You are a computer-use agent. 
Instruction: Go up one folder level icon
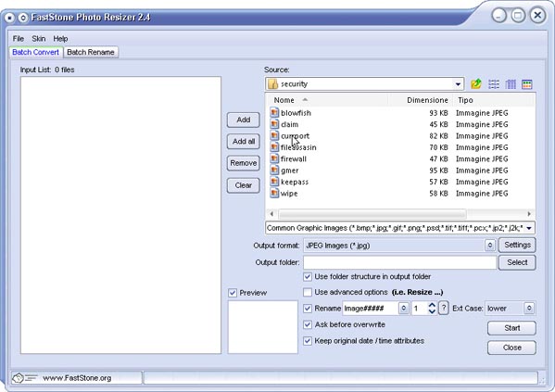tap(476, 84)
